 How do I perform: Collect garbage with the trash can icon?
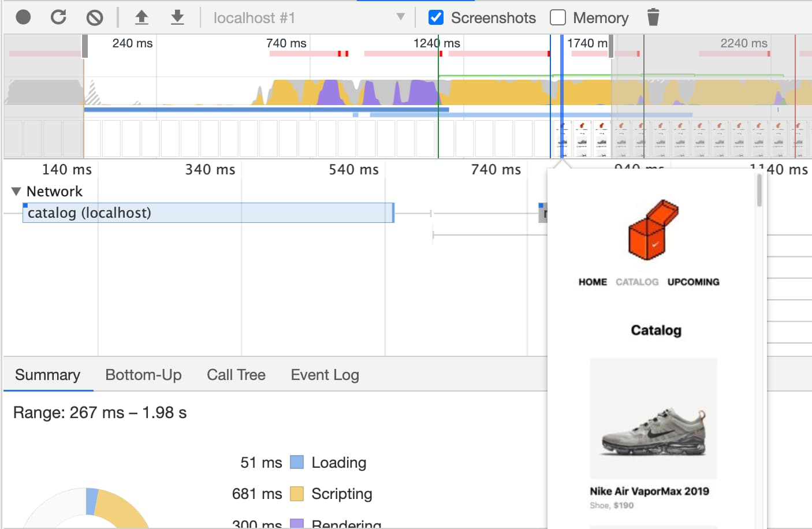click(x=653, y=17)
